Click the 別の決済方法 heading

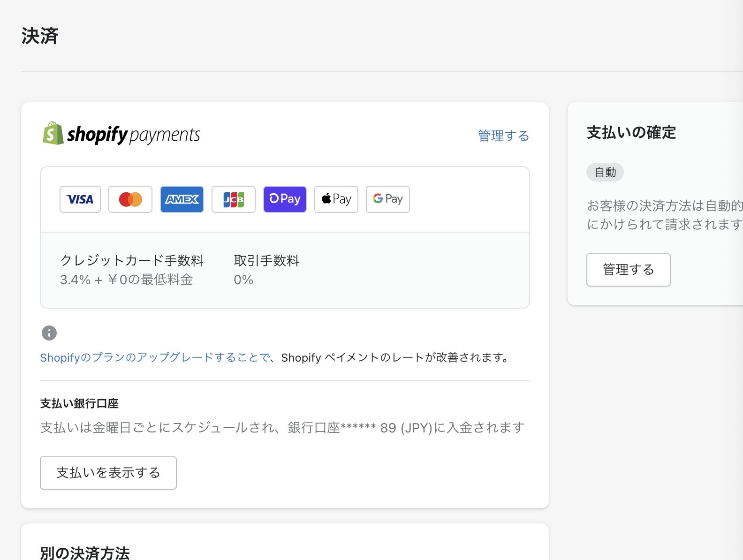85,552
